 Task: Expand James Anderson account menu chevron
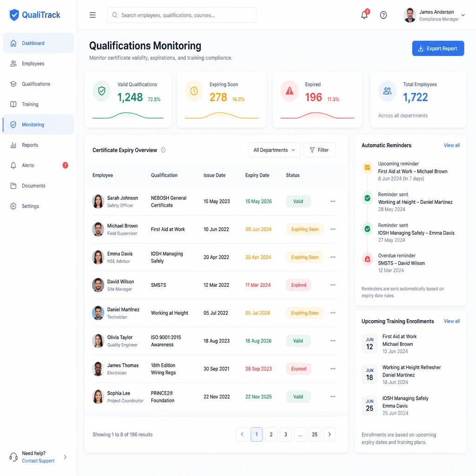pos(463,15)
